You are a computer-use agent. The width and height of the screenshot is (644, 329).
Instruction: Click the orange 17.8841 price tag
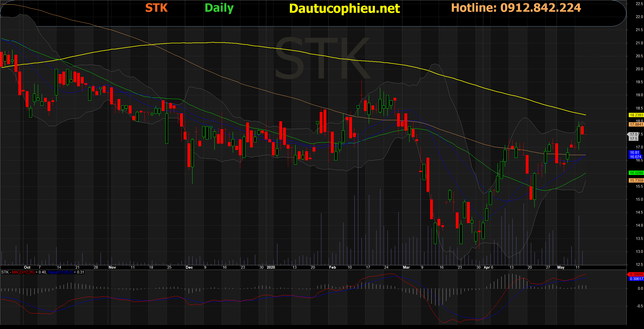pyautogui.click(x=636, y=125)
